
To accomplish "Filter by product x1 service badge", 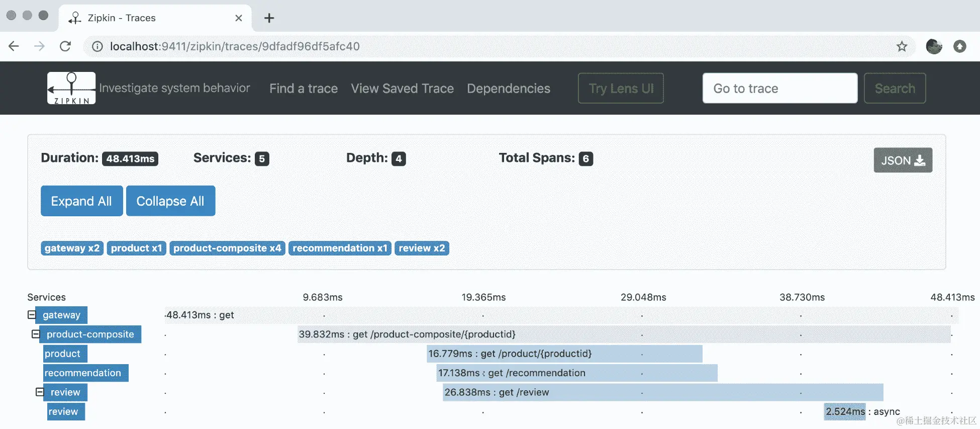I will click(x=136, y=248).
